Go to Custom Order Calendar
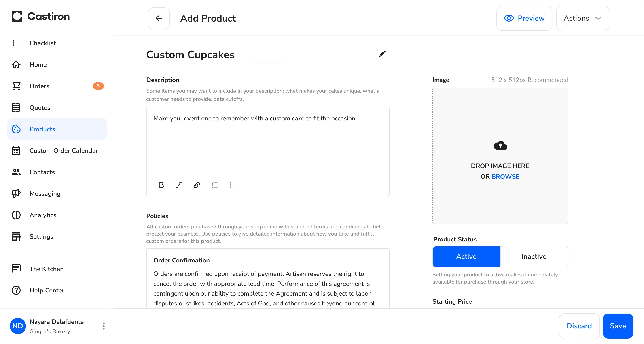Viewport: 644px width, 344px height. [64, 150]
